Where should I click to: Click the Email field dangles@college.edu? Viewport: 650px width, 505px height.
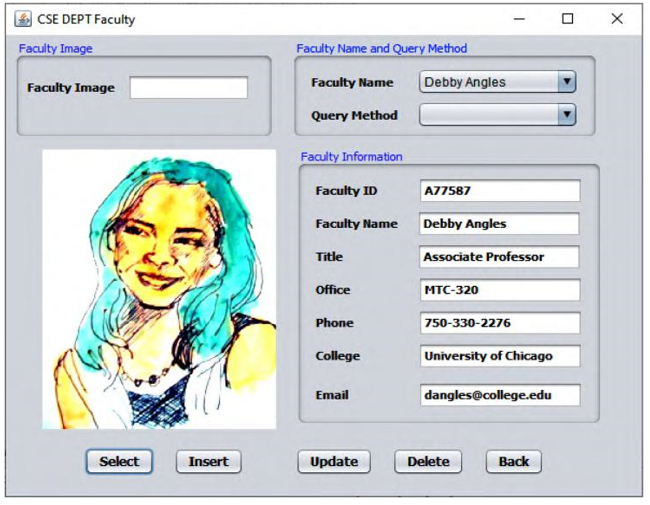tap(500, 395)
